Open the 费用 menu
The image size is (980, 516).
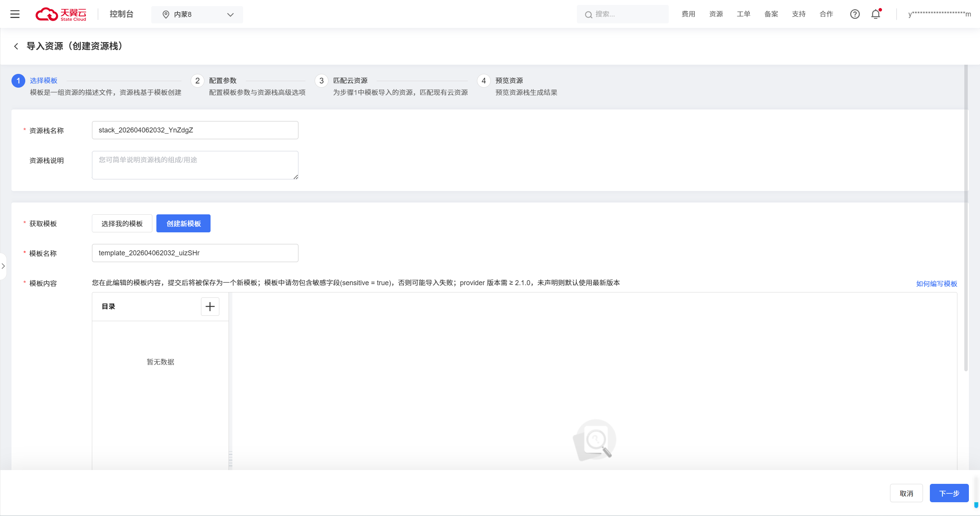(688, 14)
